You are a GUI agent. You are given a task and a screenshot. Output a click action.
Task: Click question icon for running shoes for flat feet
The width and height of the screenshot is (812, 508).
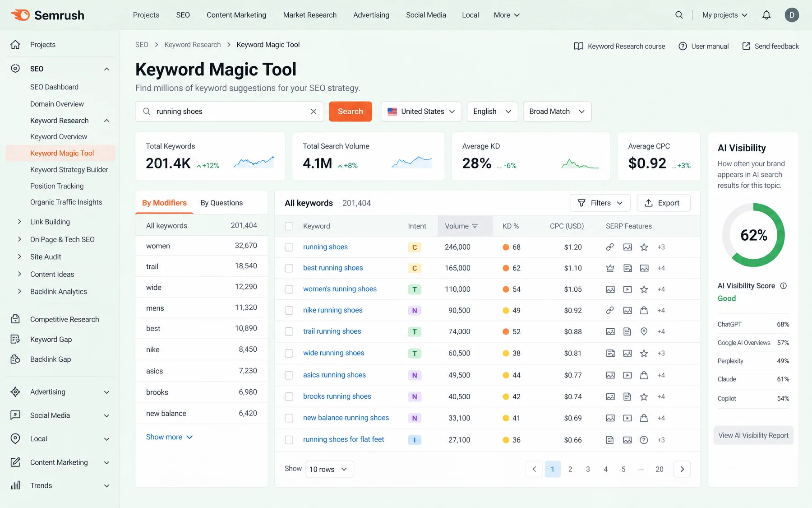[644, 440]
